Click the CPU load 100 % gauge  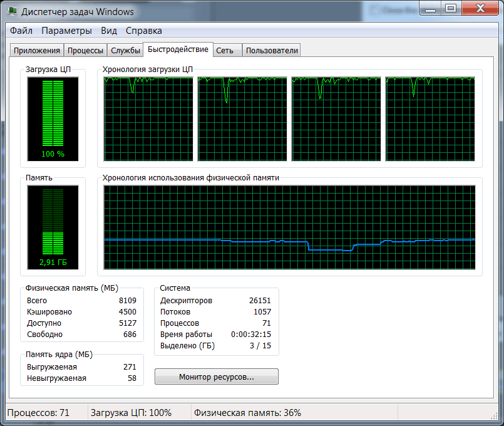click(53, 119)
